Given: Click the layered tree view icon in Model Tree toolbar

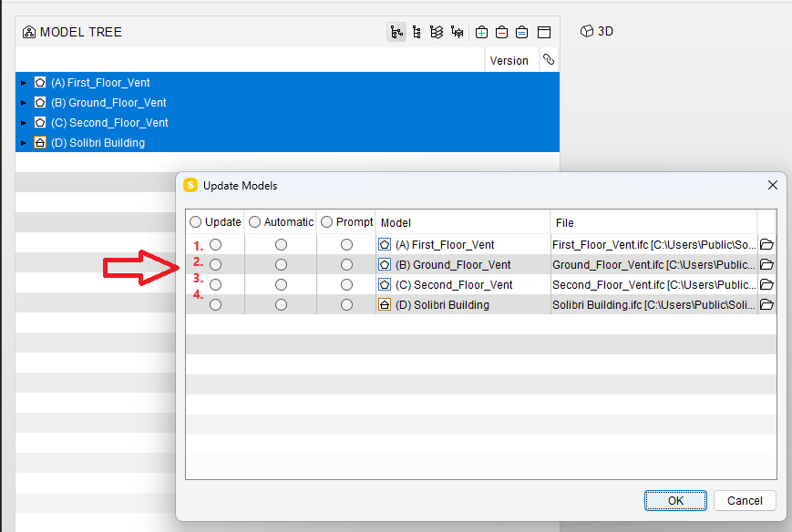Looking at the screenshot, I should [437, 32].
